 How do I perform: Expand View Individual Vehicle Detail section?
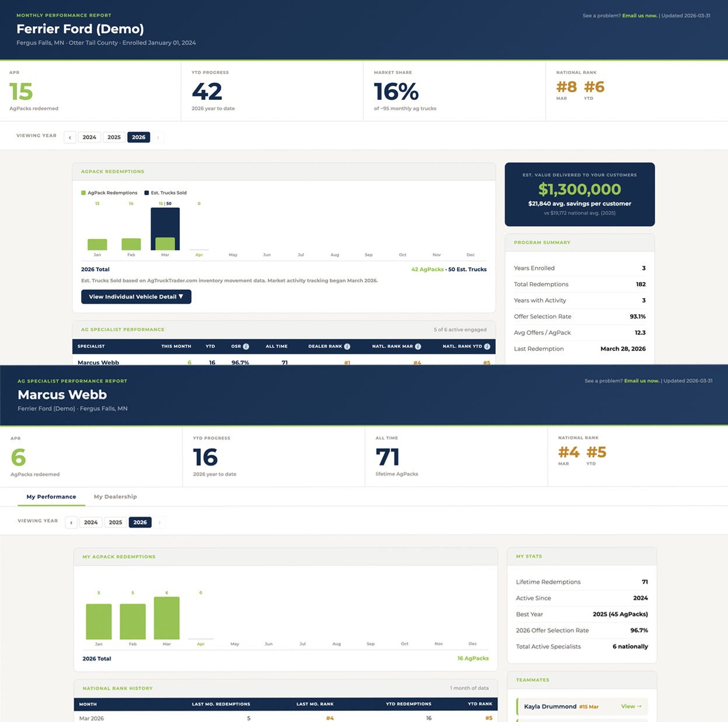tap(136, 297)
